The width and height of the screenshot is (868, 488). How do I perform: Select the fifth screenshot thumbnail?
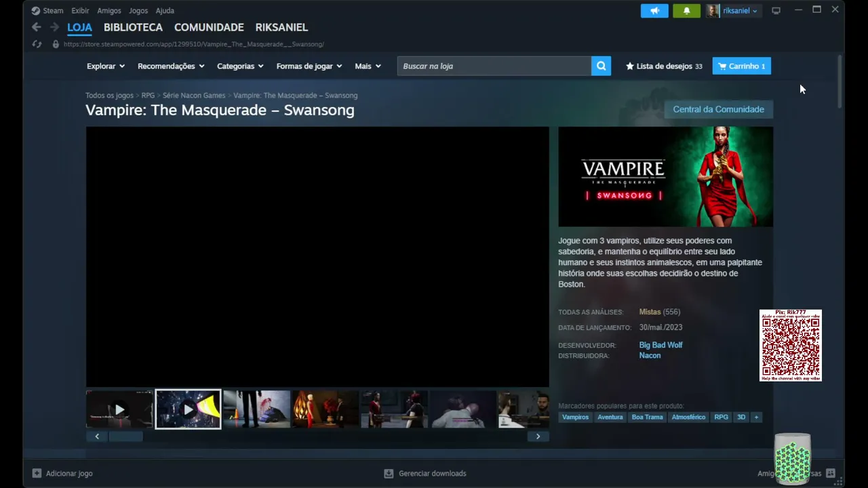coord(394,409)
